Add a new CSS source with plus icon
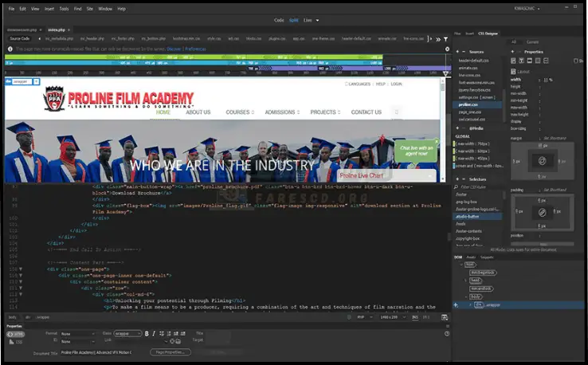The image size is (588, 365). click(x=457, y=51)
